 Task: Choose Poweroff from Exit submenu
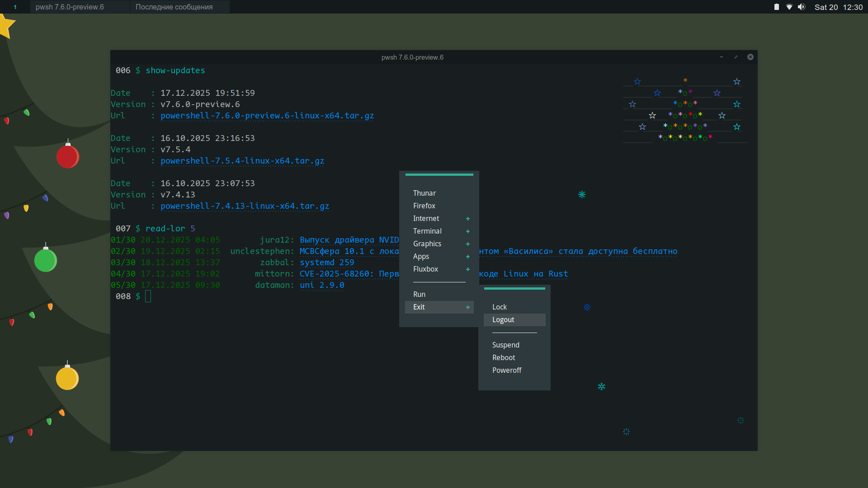507,370
